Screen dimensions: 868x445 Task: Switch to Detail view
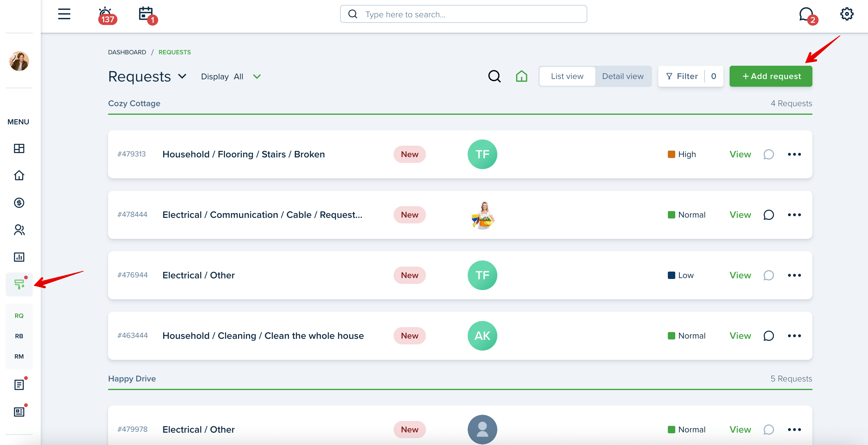coord(623,77)
